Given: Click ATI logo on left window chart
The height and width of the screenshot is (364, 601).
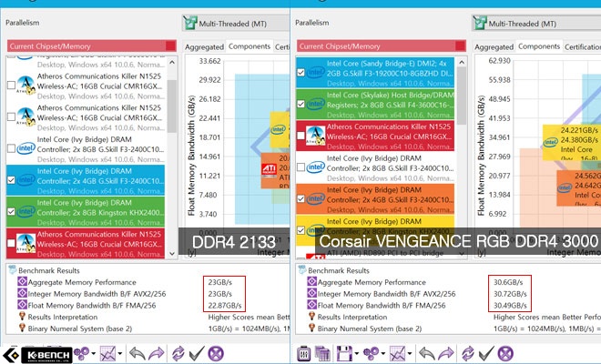Looking at the screenshot, I should point(269,169).
